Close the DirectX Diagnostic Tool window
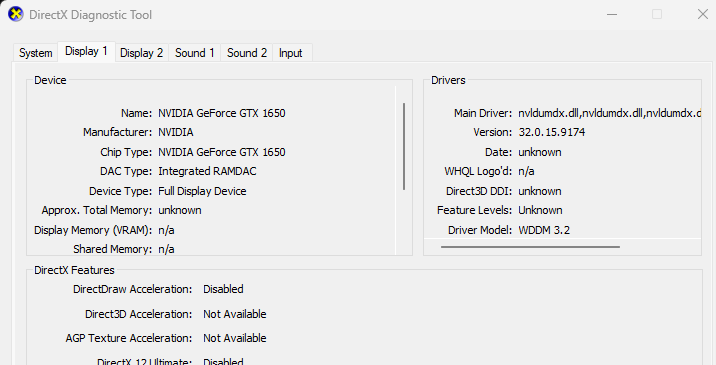 [703, 14]
